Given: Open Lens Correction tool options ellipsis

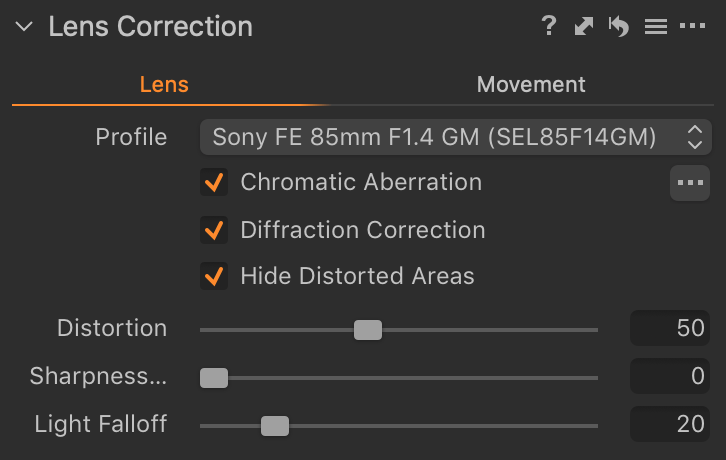Looking at the screenshot, I should 692,26.
